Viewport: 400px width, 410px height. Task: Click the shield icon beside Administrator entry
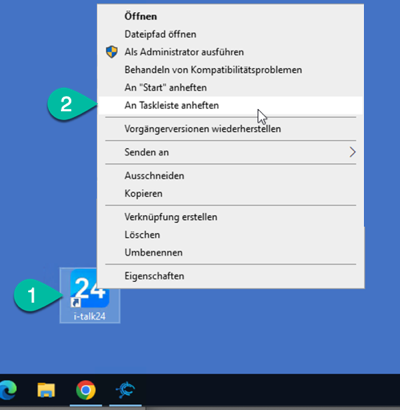112,52
